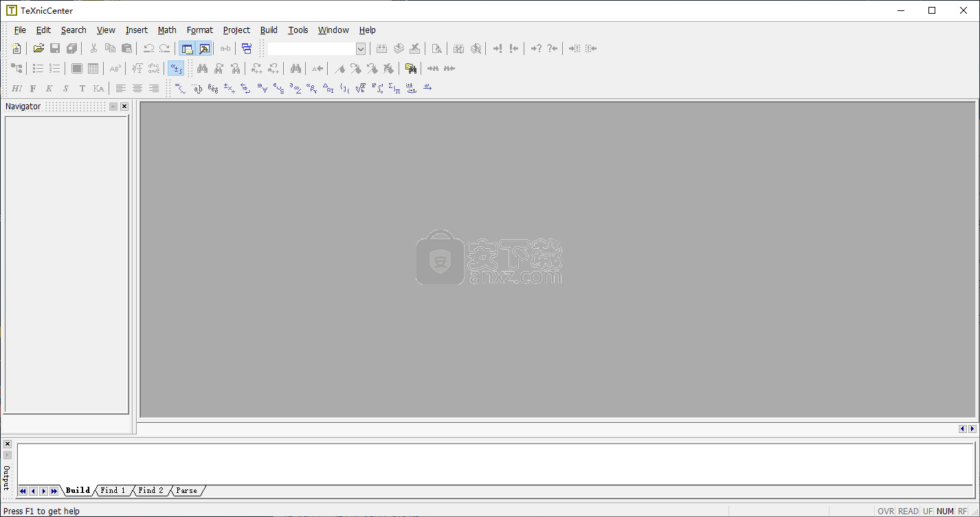Click the Save floppy disk icon
This screenshot has width=980, height=517.
(55, 49)
